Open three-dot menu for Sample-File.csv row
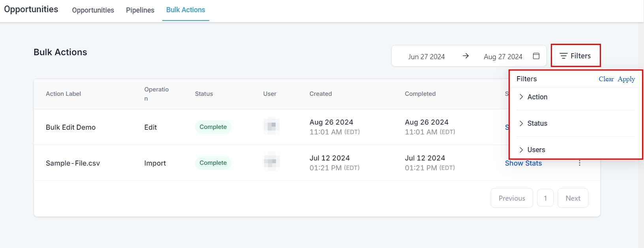Screen dimensions: 644x248 click(x=579, y=163)
